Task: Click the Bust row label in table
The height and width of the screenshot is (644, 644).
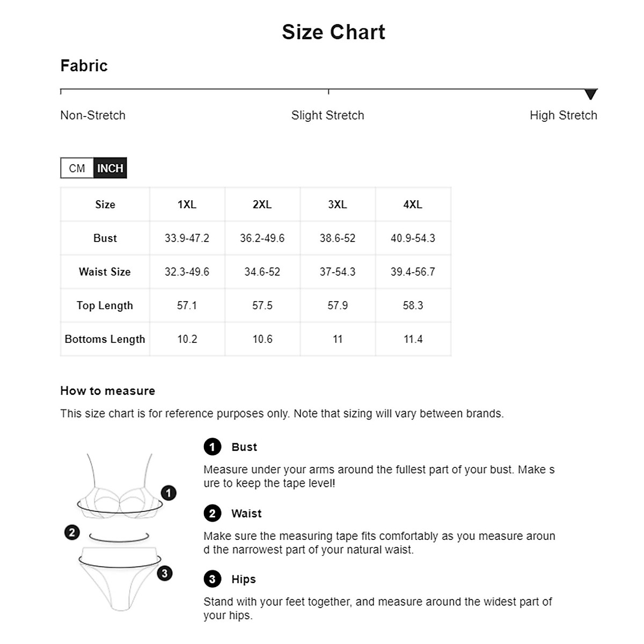Action: coord(105,238)
